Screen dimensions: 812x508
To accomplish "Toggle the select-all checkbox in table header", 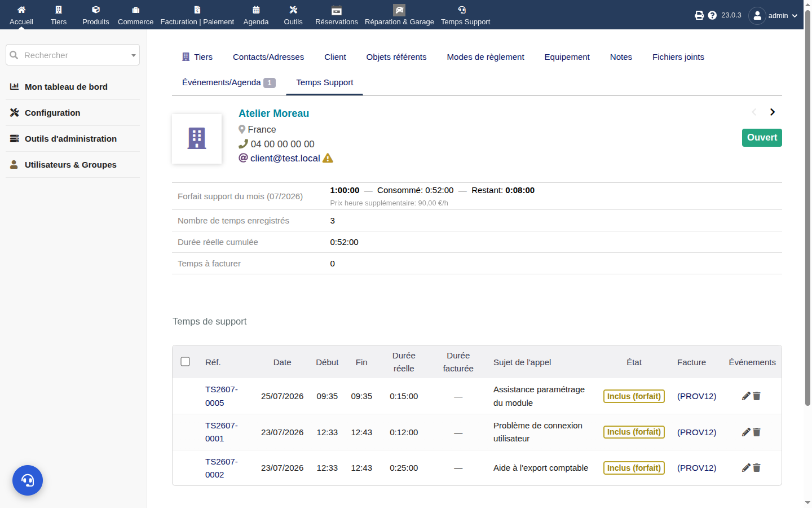I will pos(185,361).
